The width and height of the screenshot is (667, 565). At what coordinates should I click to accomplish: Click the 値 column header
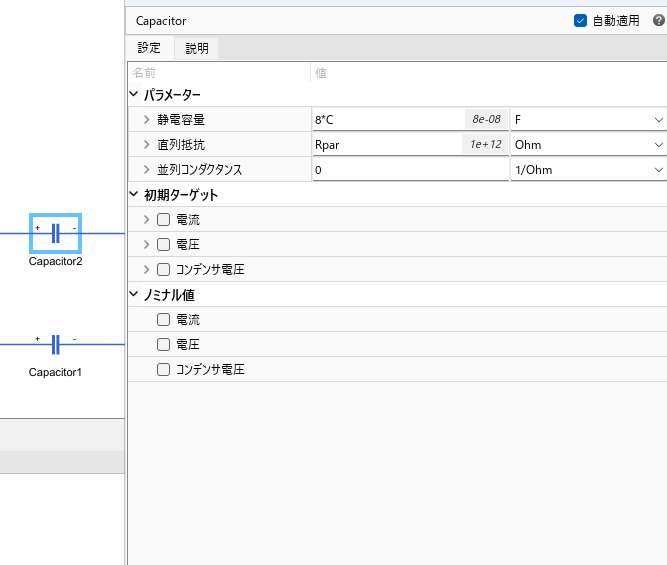pos(321,73)
